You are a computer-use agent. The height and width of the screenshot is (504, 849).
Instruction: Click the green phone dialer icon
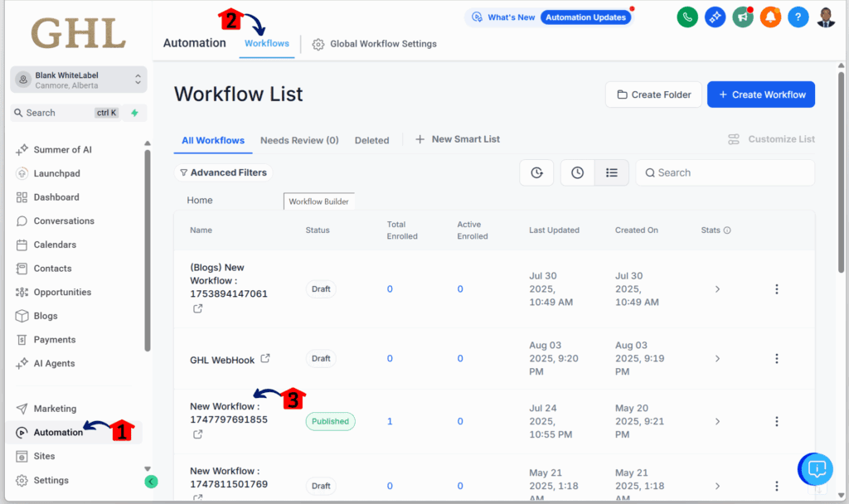(x=687, y=17)
